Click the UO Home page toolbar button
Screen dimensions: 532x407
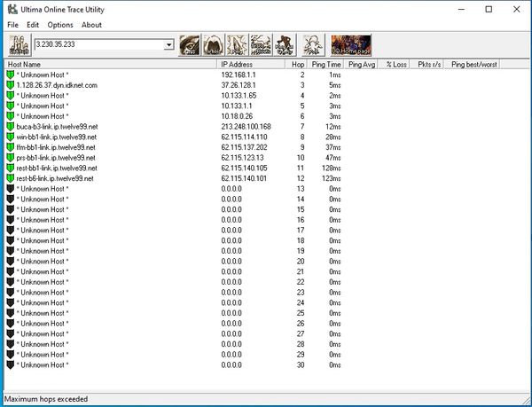[351, 44]
